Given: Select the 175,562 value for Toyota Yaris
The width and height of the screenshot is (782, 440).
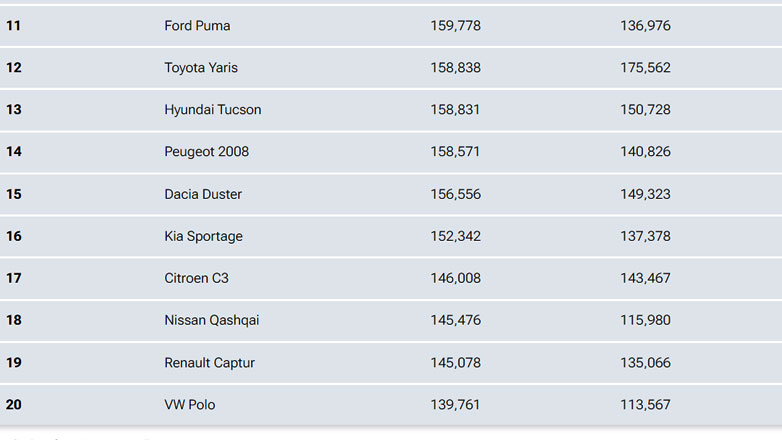Looking at the screenshot, I should (645, 68).
